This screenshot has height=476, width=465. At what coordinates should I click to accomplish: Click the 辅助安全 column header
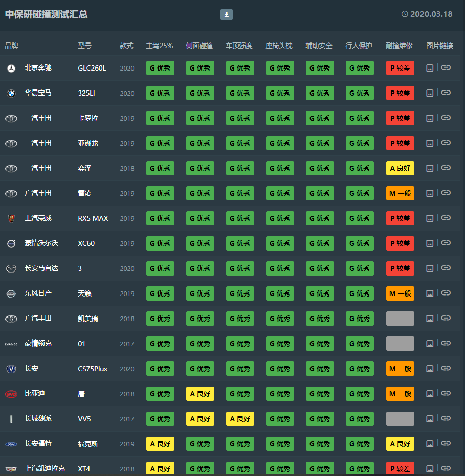[x=319, y=46]
